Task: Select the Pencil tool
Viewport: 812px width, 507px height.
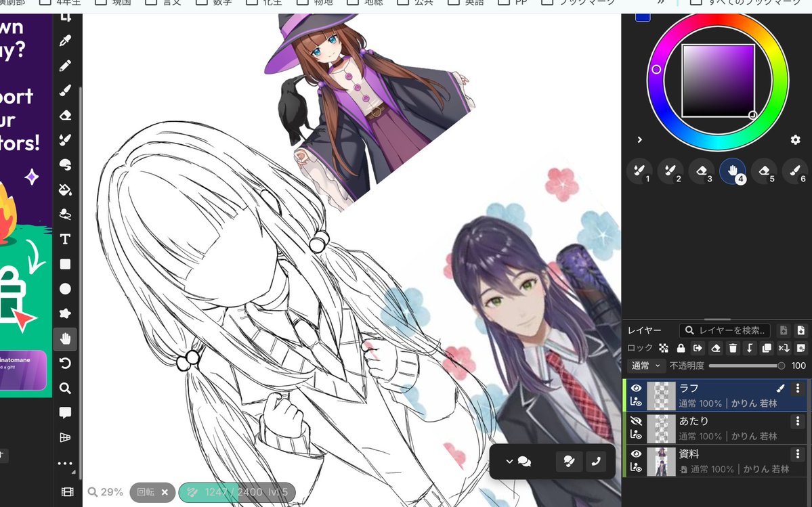Action: [x=65, y=66]
